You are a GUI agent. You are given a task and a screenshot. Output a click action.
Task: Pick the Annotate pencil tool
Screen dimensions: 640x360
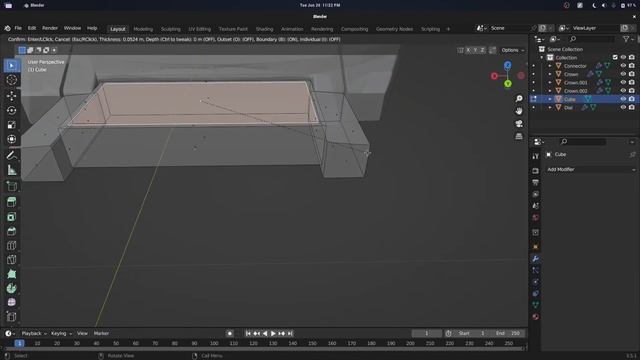pyautogui.click(x=11, y=155)
